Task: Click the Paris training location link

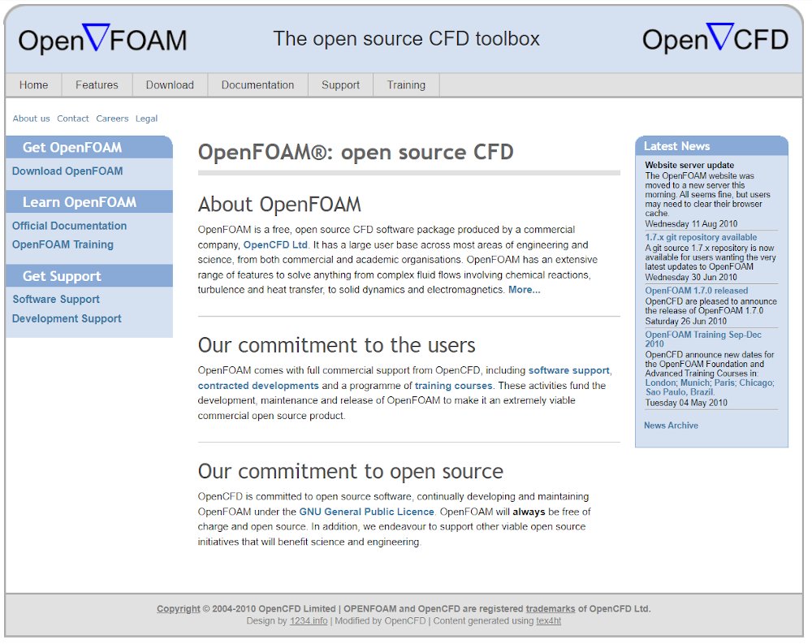Action: 724,383
